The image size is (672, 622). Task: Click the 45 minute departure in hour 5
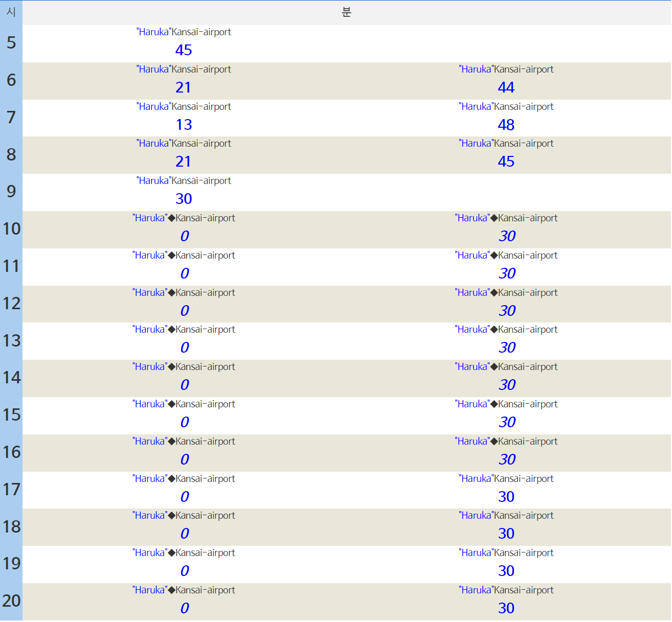pos(183,50)
